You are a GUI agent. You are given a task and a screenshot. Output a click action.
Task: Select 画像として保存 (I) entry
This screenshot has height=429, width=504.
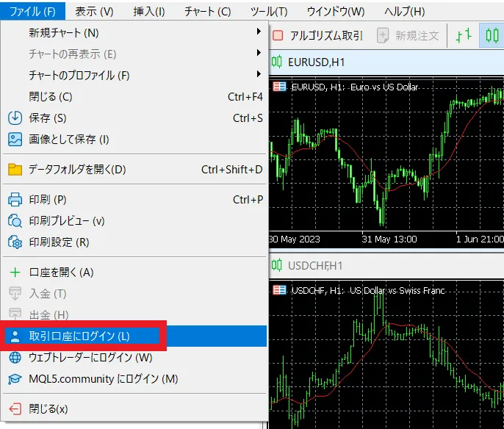[x=134, y=140]
